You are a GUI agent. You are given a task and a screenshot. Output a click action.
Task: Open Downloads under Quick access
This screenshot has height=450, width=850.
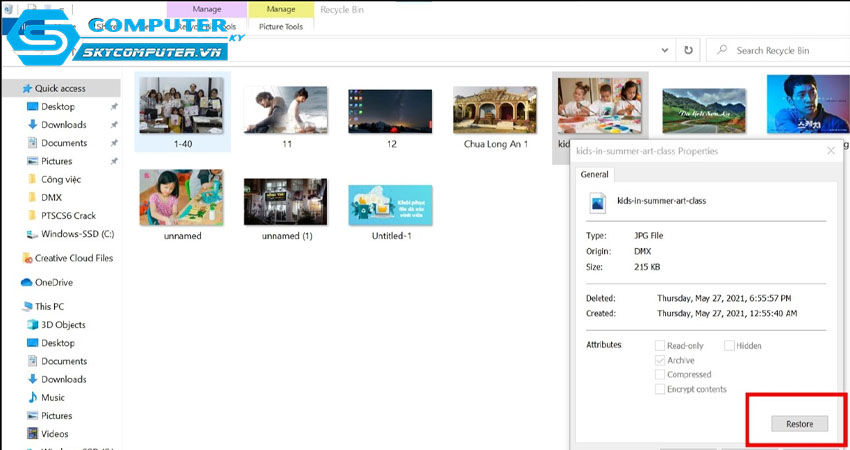click(x=63, y=125)
